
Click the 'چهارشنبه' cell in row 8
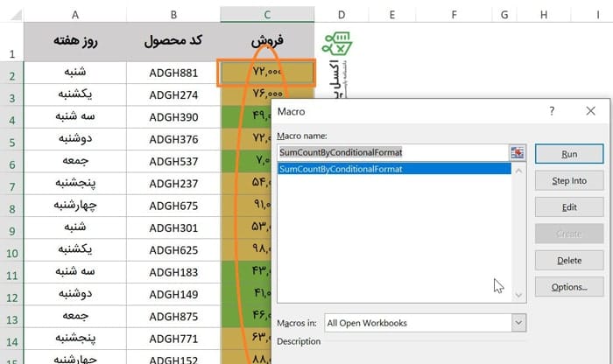click(75, 206)
